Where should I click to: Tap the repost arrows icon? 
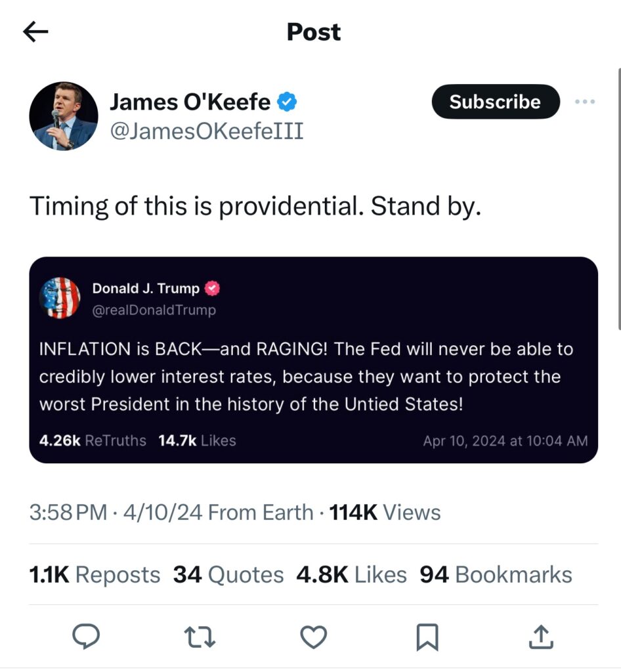point(200,636)
